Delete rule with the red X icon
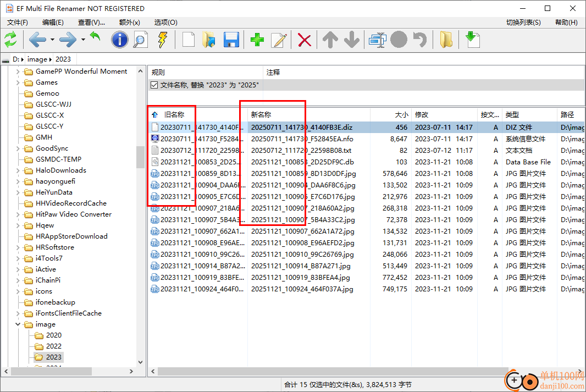The height and width of the screenshot is (392, 586). click(x=305, y=40)
